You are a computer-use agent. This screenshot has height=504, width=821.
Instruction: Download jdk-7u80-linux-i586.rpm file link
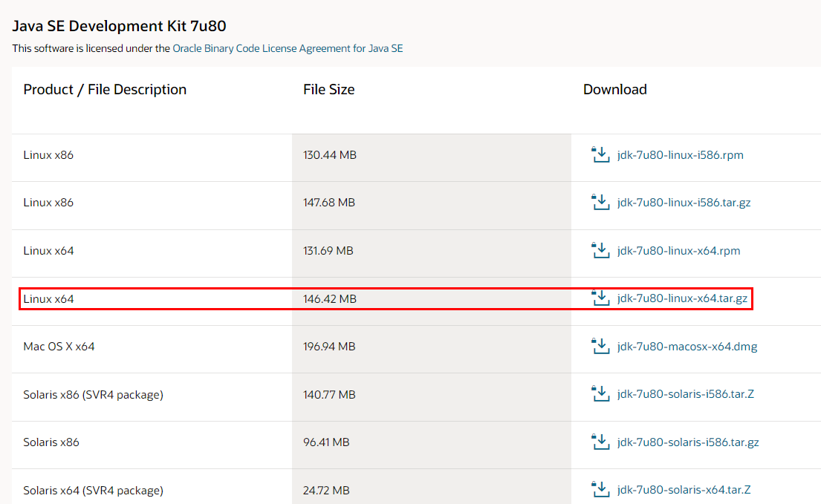pos(680,154)
